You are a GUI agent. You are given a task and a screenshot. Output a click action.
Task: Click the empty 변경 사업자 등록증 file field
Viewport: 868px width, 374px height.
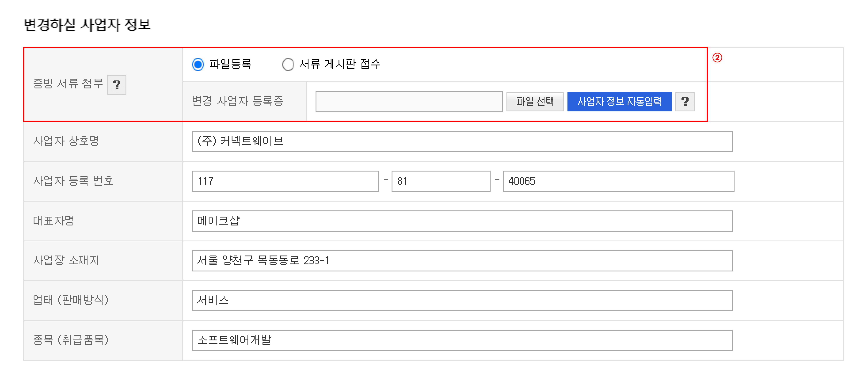(x=409, y=101)
